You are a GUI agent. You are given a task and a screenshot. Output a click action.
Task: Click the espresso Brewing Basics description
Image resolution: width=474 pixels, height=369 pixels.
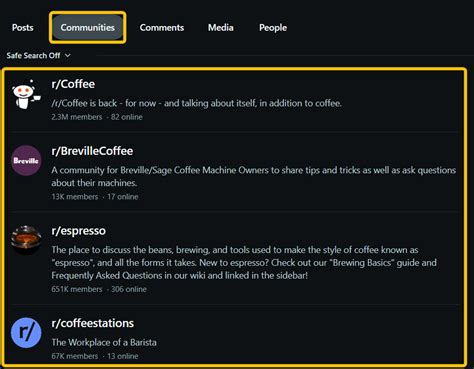244,263
